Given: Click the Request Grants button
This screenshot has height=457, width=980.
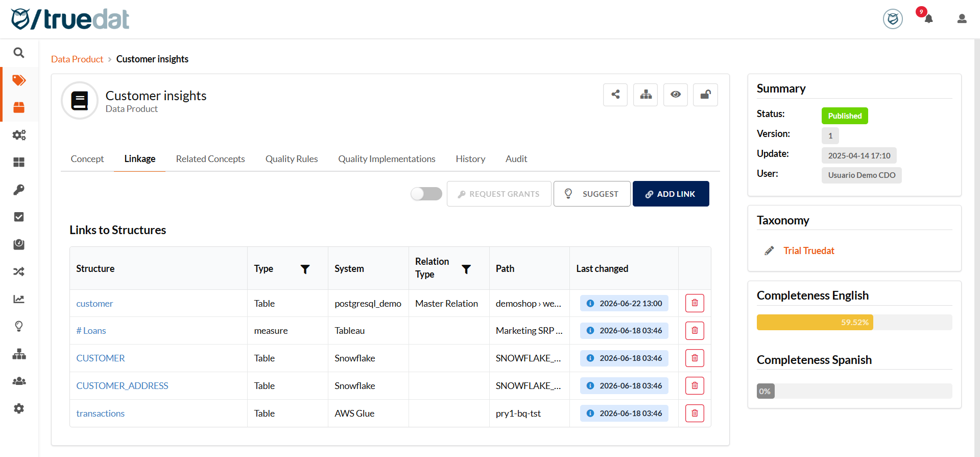Looking at the screenshot, I should coord(499,194).
